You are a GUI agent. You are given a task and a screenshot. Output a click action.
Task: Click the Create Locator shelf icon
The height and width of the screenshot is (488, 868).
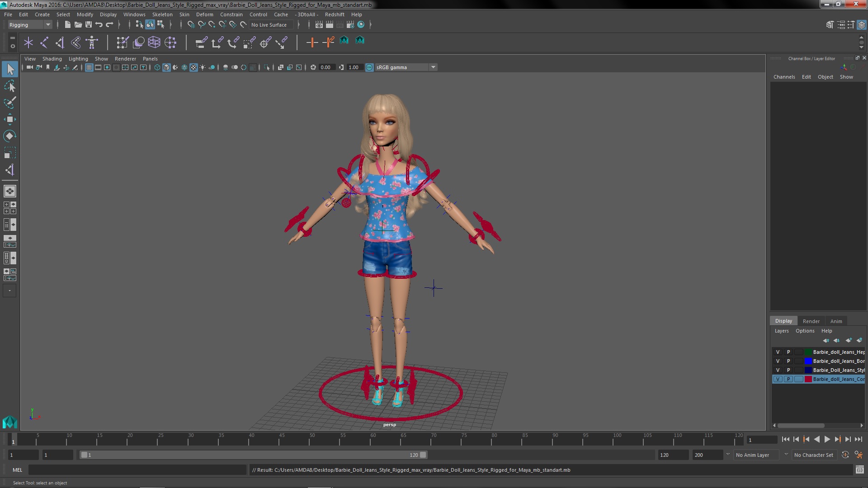tap(28, 42)
